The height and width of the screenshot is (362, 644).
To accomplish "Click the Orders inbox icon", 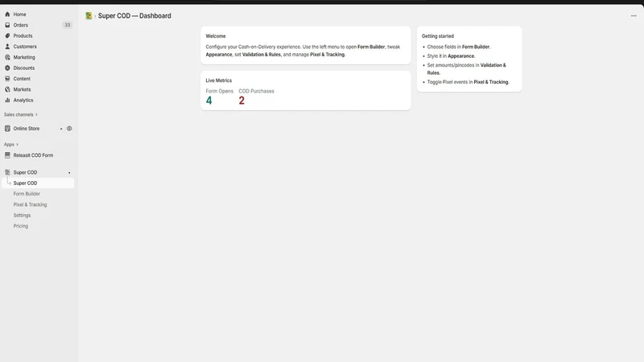I will pyautogui.click(x=7, y=25).
